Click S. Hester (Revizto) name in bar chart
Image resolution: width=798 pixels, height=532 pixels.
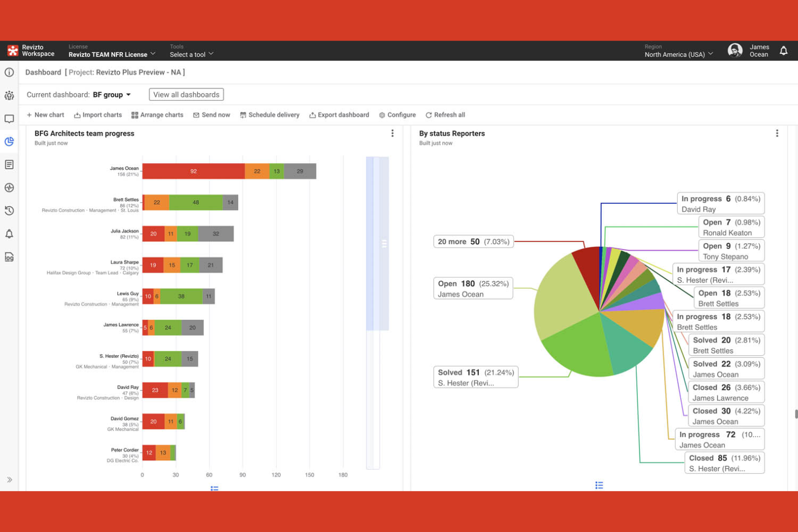[x=119, y=356]
